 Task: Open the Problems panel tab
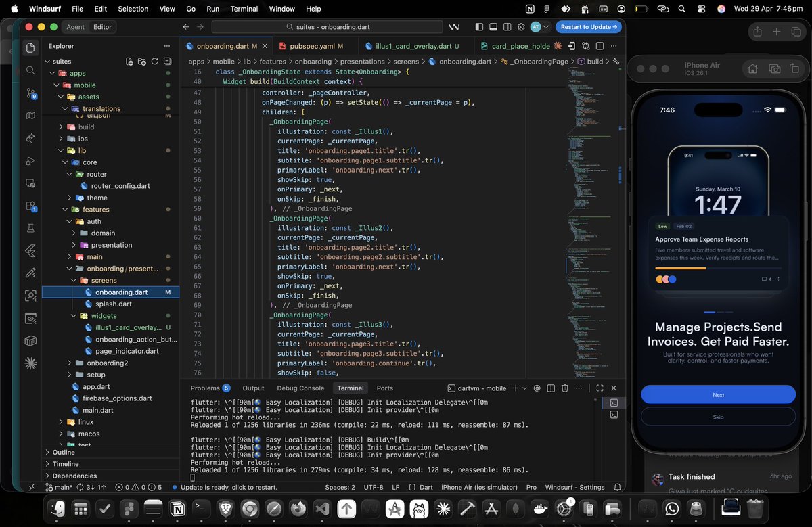210,388
